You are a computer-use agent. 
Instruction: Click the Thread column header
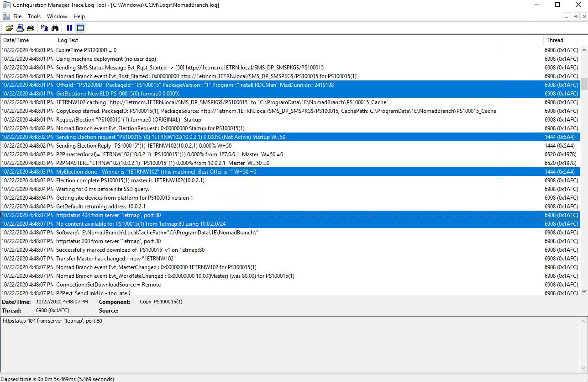[x=561, y=40]
